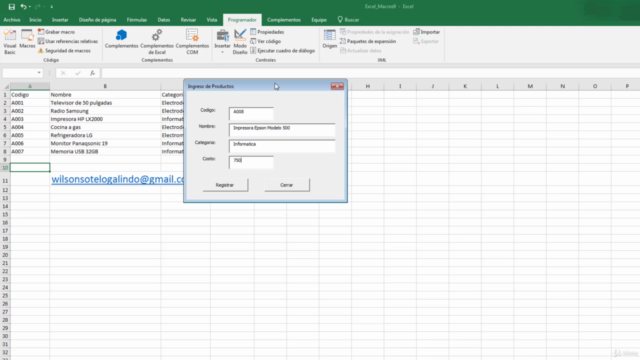Select cell A003
This screenshot has width=640, height=360.
(x=30, y=119)
